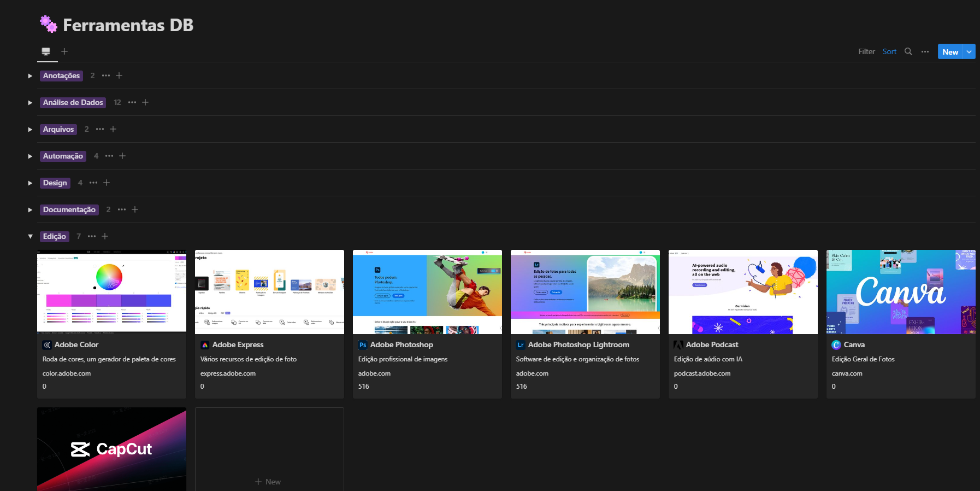Viewport: 980px width, 491px height.
Task: Open the canva.com link
Action: click(x=847, y=373)
